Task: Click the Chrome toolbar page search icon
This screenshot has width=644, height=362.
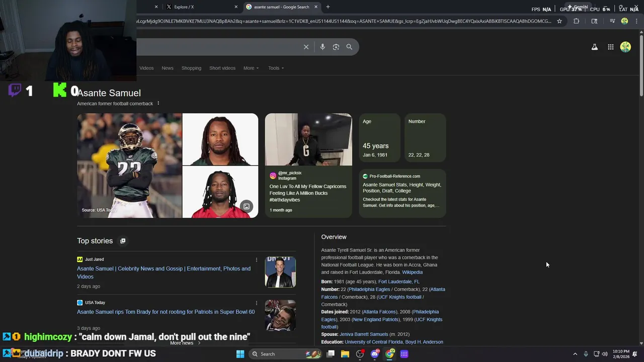Action: click(594, 21)
